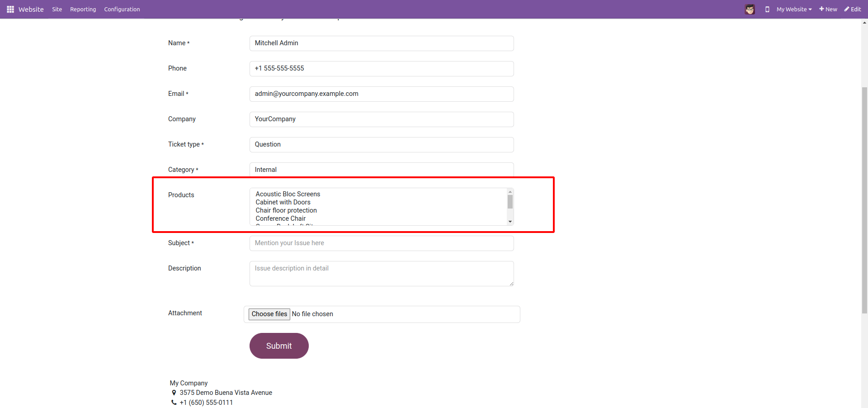Viewport: 868px width, 408px height.
Task: Expand the Category dropdown
Action: click(381, 170)
